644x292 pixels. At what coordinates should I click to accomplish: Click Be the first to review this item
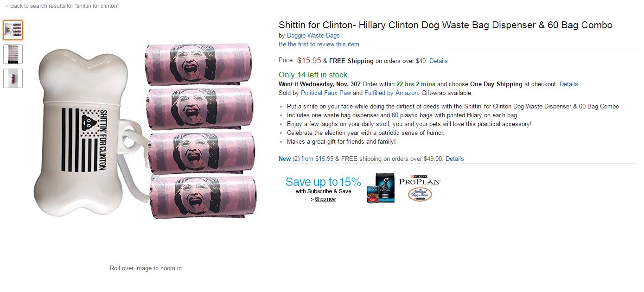coord(319,44)
